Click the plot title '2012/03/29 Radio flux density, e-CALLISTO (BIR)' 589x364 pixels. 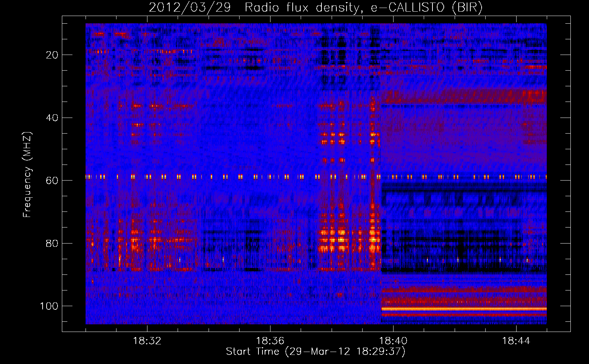click(316, 7)
